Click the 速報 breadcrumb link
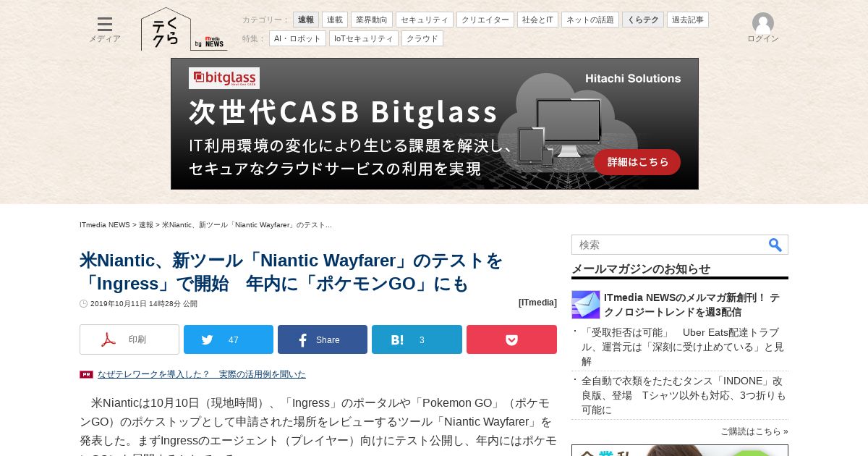868x456 pixels. pyautogui.click(x=146, y=225)
